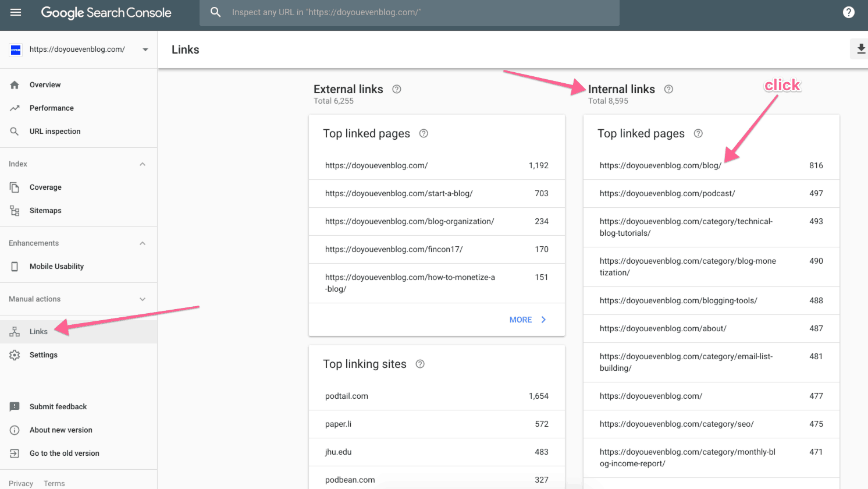Click the Settings gear icon
Image resolution: width=868 pixels, height=489 pixels.
15,355
